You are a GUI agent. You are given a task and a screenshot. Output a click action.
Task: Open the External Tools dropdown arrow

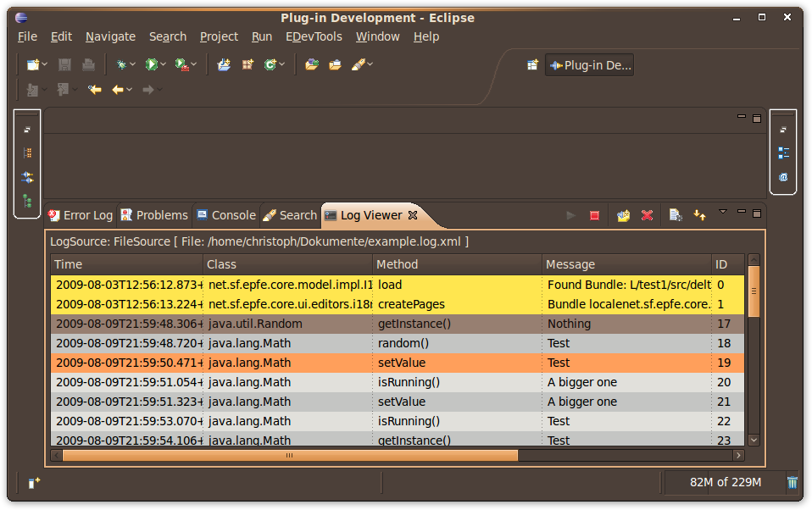click(194, 64)
